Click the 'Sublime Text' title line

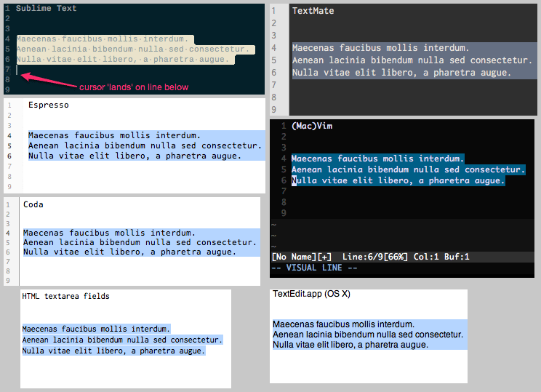point(46,8)
